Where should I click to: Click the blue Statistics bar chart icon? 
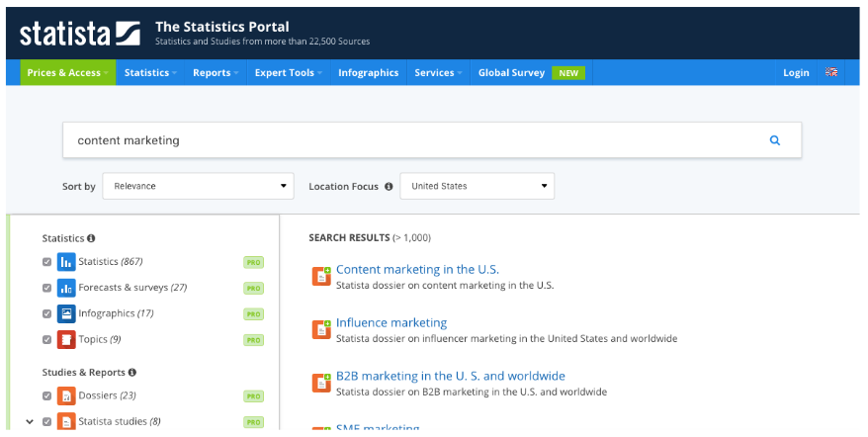tap(66, 262)
